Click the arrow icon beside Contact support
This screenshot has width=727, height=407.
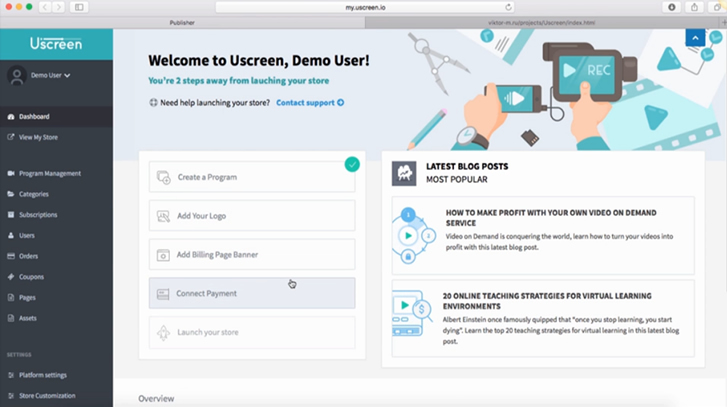(340, 103)
